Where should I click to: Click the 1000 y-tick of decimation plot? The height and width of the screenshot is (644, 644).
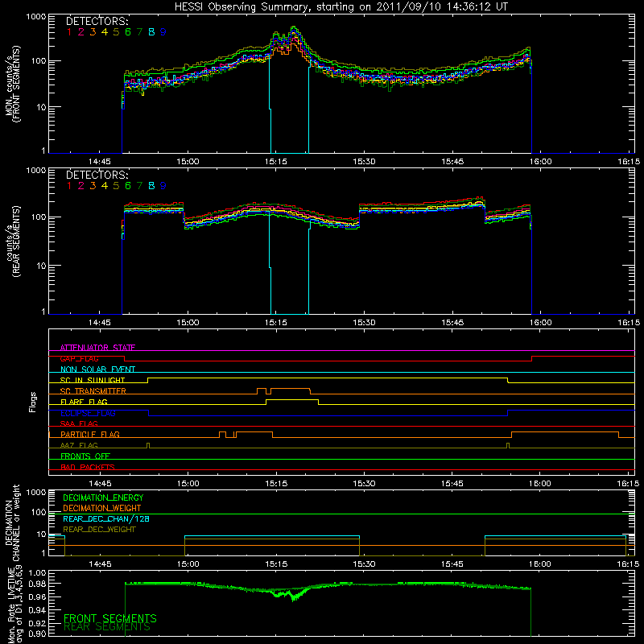tap(36, 492)
